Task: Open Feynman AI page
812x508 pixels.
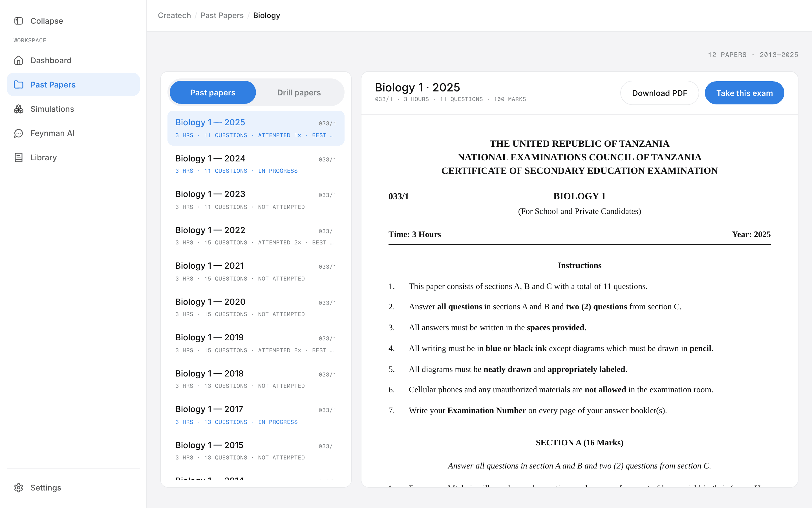Action: [73, 133]
